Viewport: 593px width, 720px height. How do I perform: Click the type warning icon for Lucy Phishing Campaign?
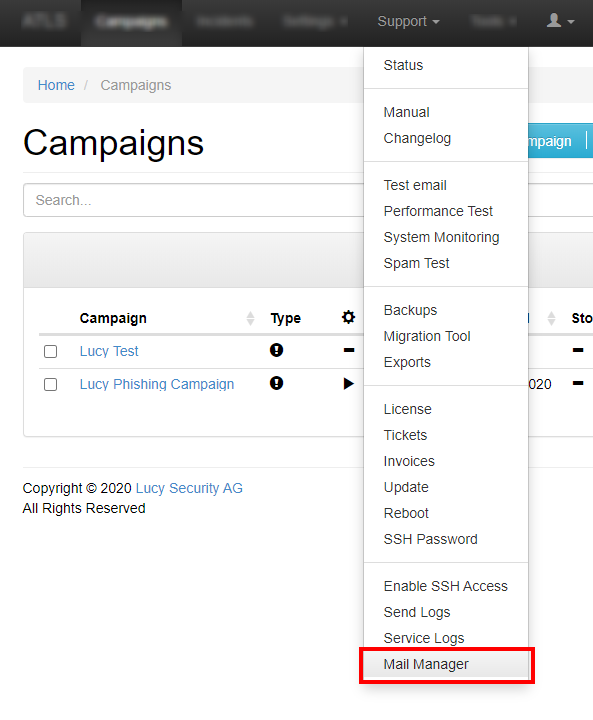(x=276, y=383)
